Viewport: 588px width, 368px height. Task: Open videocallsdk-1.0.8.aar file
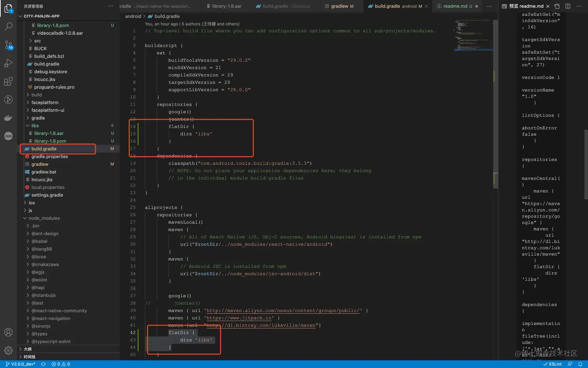pos(60,33)
